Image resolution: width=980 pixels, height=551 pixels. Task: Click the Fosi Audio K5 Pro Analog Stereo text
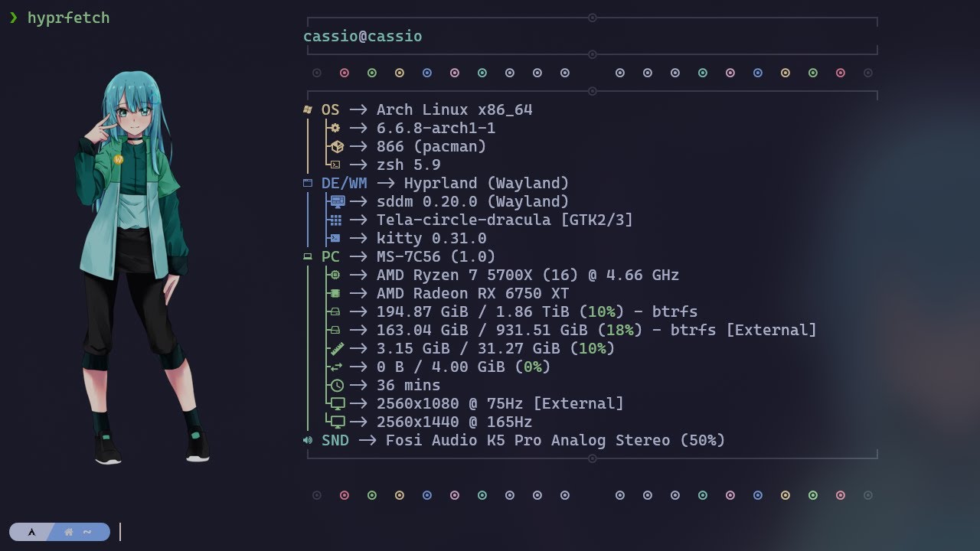pos(528,440)
